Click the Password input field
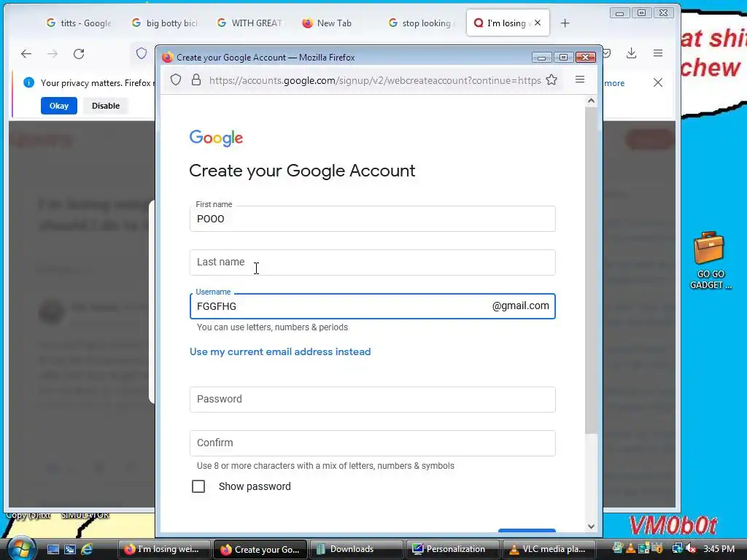The width and height of the screenshot is (747, 560). coord(373,400)
